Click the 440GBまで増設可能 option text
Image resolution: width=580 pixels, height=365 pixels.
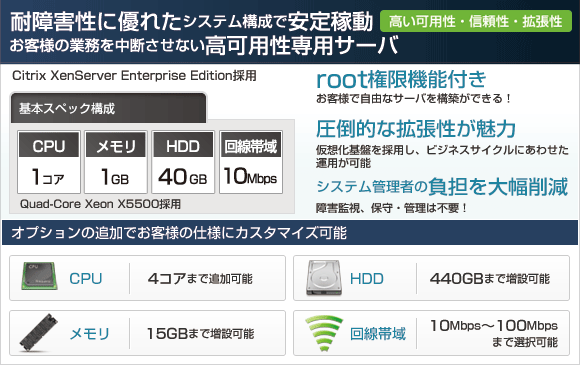coord(490,278)
